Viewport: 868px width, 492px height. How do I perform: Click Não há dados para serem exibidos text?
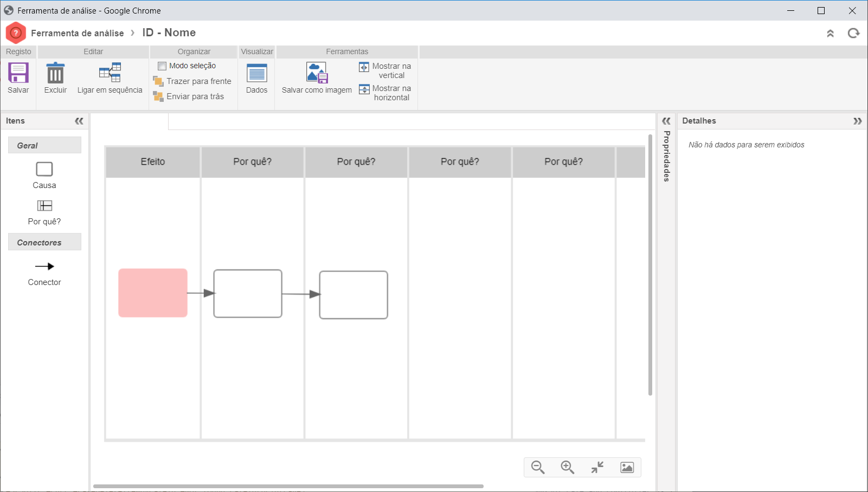point(747,145)
